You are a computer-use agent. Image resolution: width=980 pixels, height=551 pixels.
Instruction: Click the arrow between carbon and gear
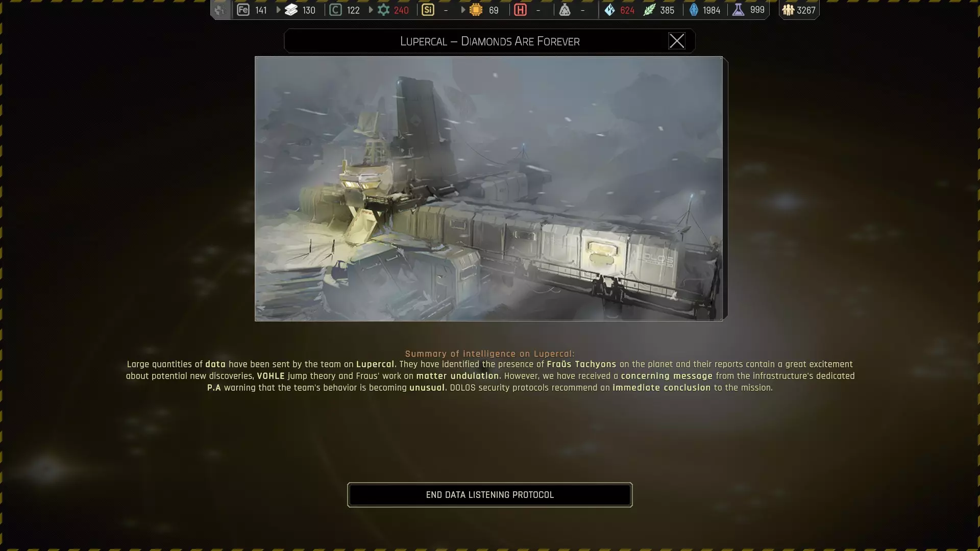[x=371, y=10]
